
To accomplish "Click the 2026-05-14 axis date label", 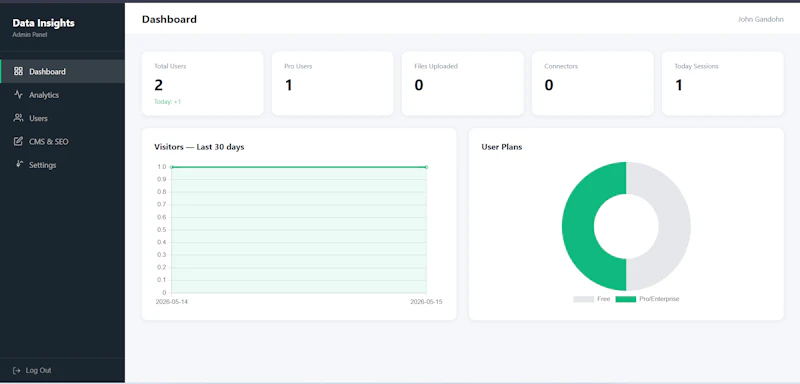I will click(171, 302).
